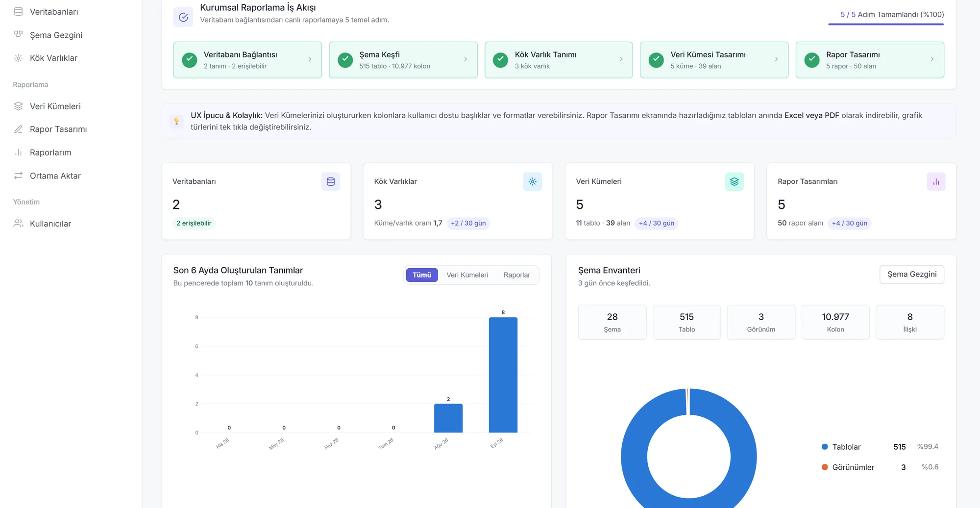Screen dimensions: 980x508
Task: Click the database icon in Veritabanları card
Action: [331, 181]
